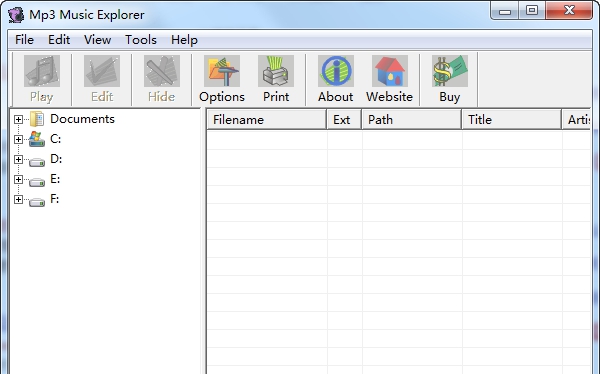
Task: Open the Help menu
Action: [x=184, y=39]
